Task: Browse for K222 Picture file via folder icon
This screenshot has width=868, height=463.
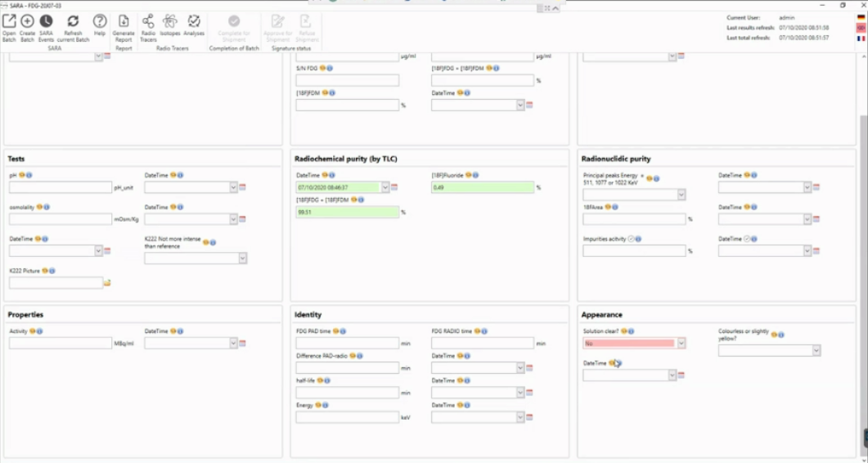Action: 107,283
